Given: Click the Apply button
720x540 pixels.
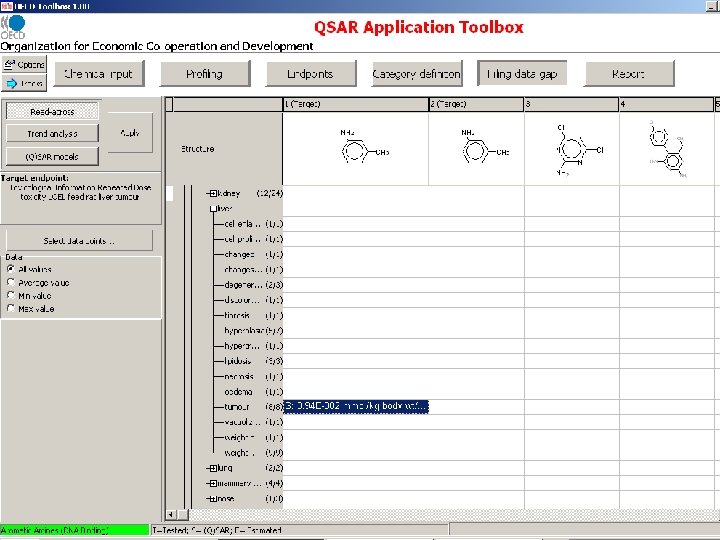Looking at the screenshot, I should [130, 133].
